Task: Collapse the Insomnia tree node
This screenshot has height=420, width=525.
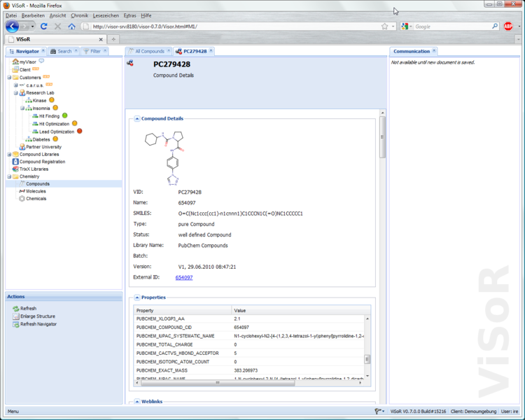Action: (x=22, y=108)
